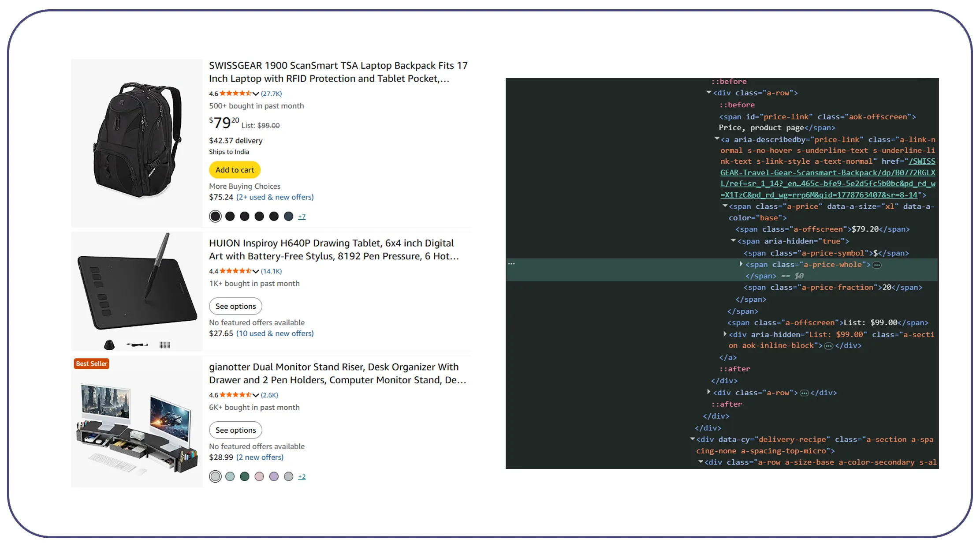
Task: Collapse the a-price span node
Action: click(725, 206)
